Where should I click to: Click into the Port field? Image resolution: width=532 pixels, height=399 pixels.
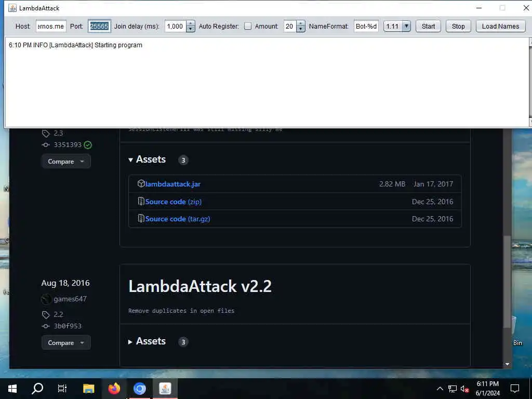[x=99, y=26]
